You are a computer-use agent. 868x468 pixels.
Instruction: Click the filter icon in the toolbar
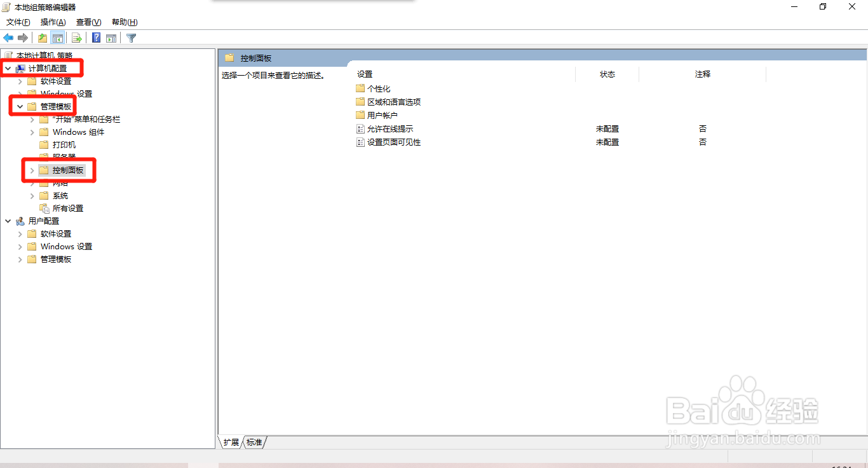(x=131, y=38)
